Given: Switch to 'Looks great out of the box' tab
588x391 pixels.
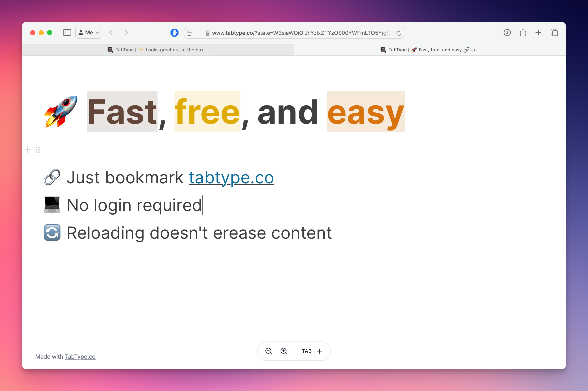Looking at the screenshot, I should point(158,50).
